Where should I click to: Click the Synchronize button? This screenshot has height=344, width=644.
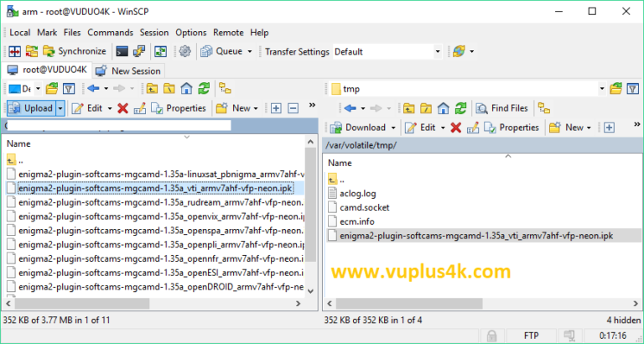(x=75, y=51)
